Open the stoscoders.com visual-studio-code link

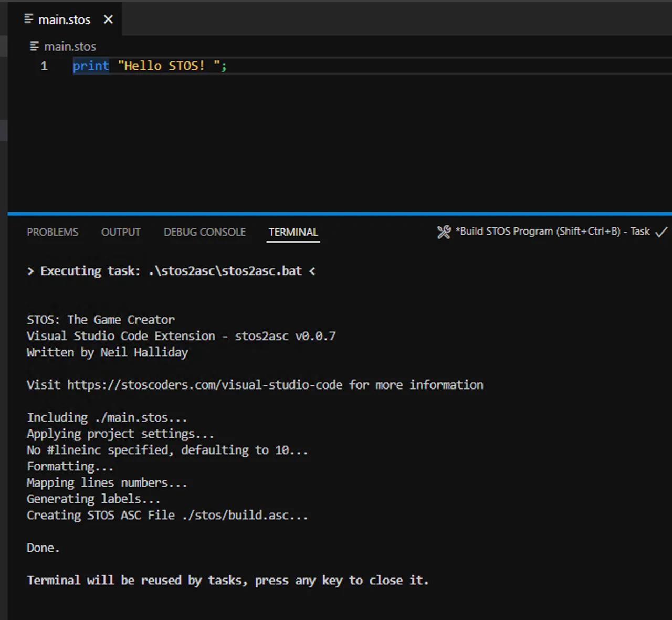tap(205, 385)
